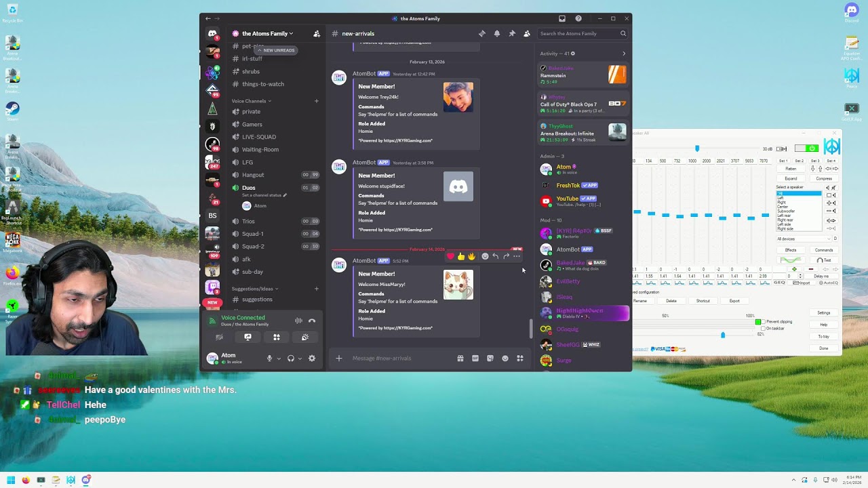
Task: Click Compress button in equalizer window
Action: 824,178
